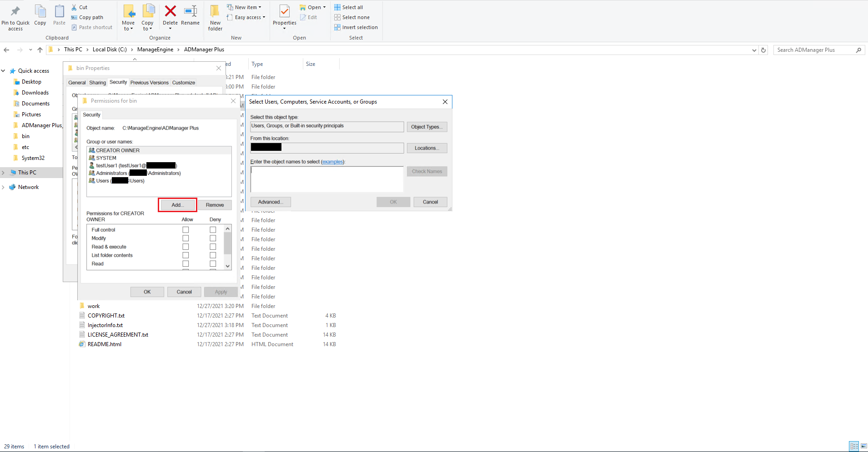Select the work folder

(x=94, y=306)
